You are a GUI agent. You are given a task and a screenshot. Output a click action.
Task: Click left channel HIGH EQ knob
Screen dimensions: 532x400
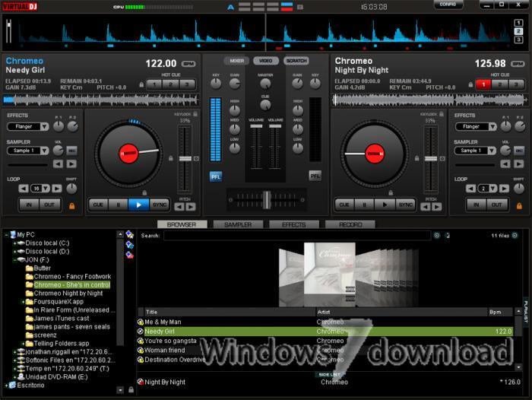tap(235, 110)
